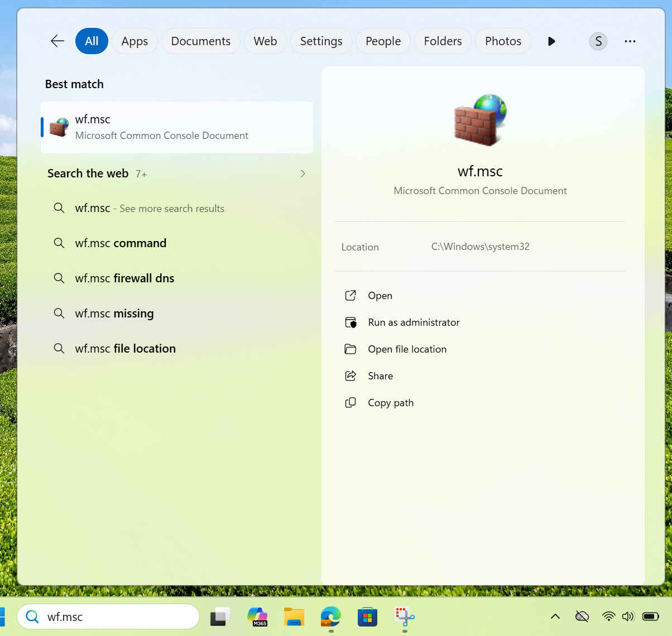The height and width of the screenshot is (636, 672).
Task: Open the S account avatar
Action: click(598, 41)
